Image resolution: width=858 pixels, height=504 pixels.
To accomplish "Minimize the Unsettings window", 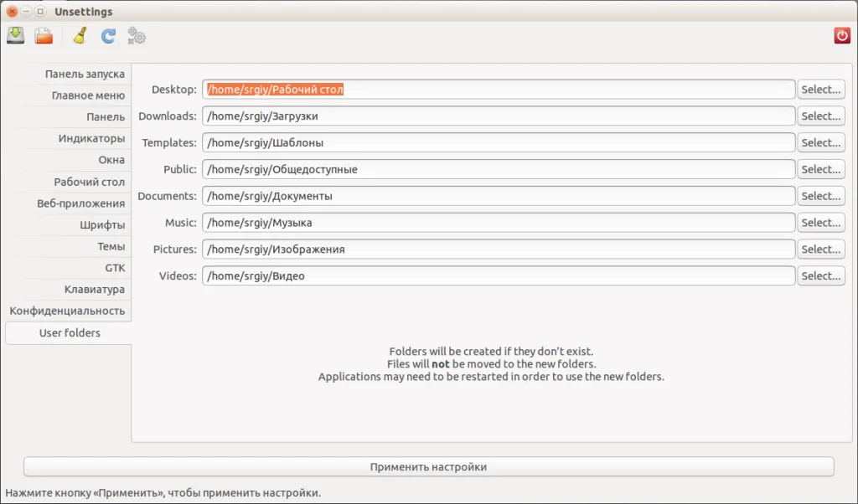I will 26,11.
